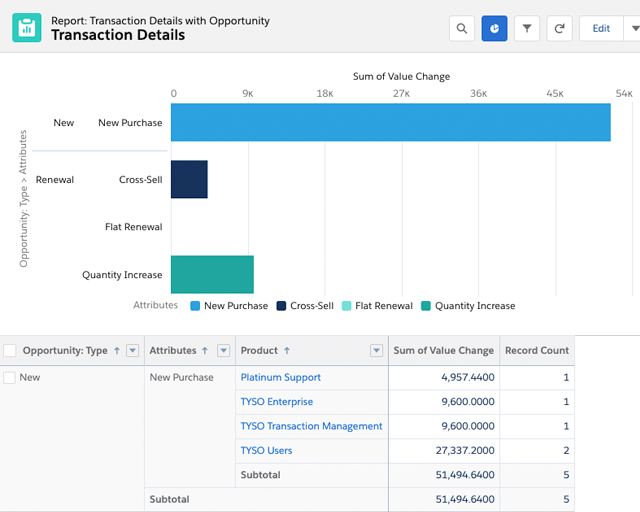The width and height of the screenshot is (640, 512).
Task: Expand the arrow next to Edit
Action: click(632, 29)
